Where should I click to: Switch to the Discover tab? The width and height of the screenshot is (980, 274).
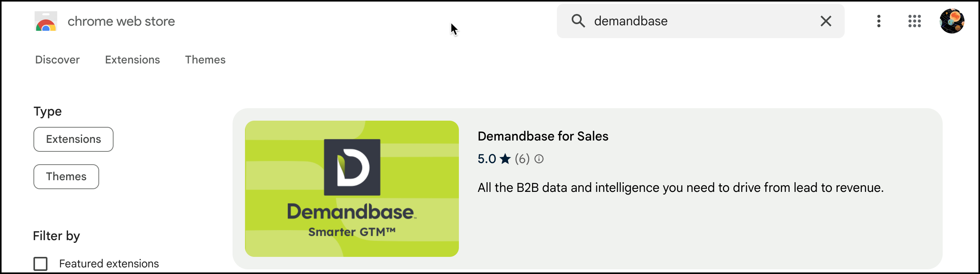57,60
